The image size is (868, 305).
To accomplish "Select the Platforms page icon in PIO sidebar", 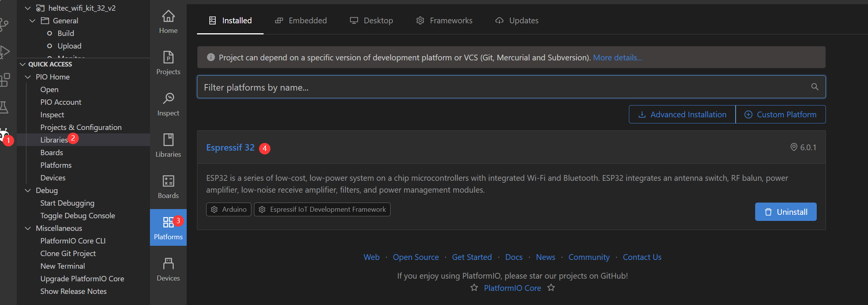I will tap(168, 222).
